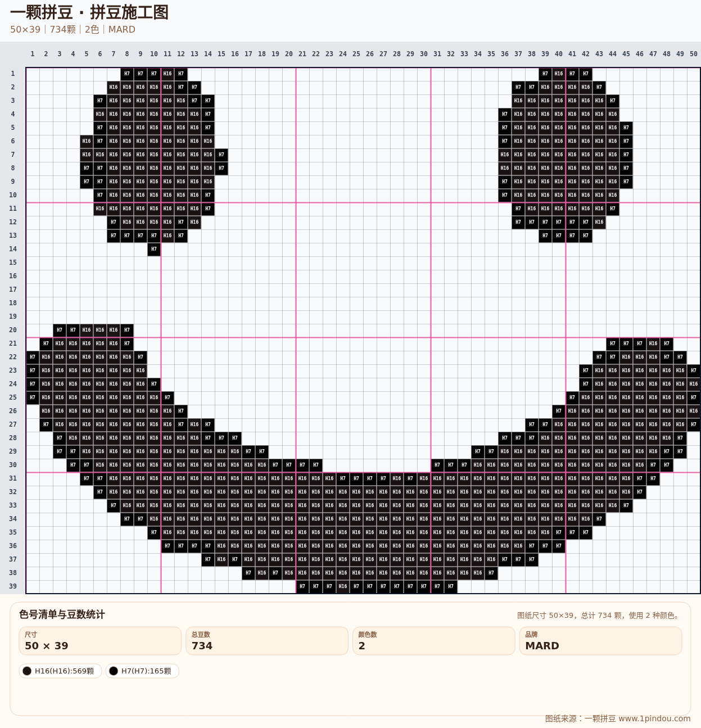Click the H16 bead at row 24, column 50
Image resolution: width=701 pixels, height=728 pixels.
click(694, 384)
